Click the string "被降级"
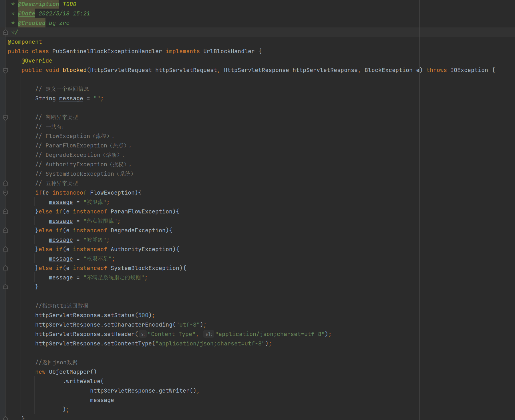Image resolution: width=515 pixels, height=420 pixels. tap(95, 240)
